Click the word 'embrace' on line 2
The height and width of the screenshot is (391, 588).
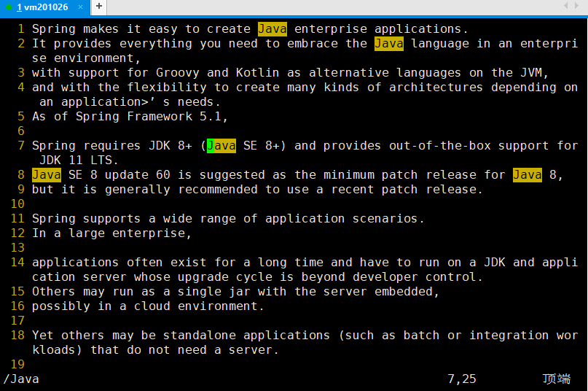point(313,44)
